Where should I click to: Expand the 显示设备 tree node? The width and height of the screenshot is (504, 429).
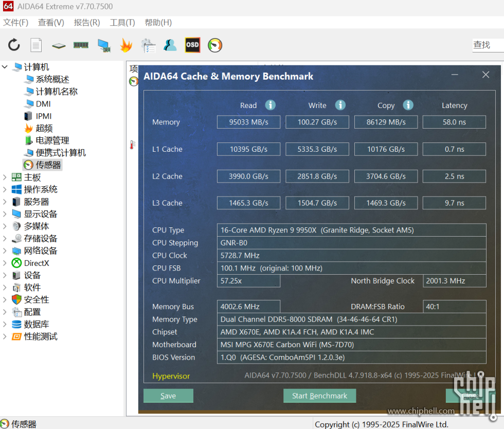(5, 214)
